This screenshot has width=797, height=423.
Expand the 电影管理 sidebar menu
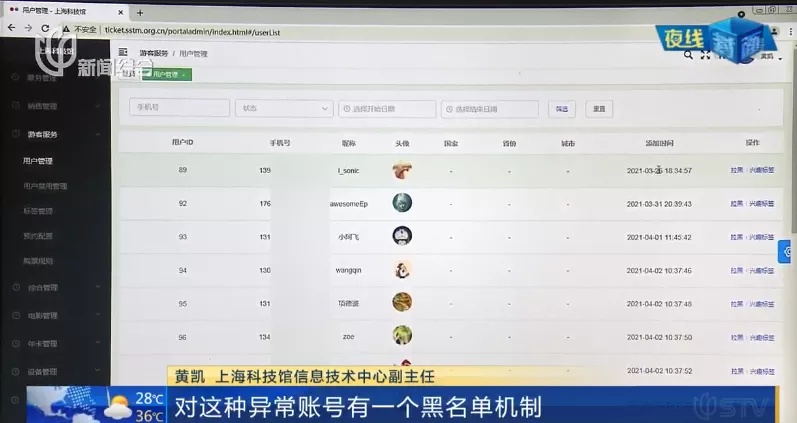click(x=55, y=316)
